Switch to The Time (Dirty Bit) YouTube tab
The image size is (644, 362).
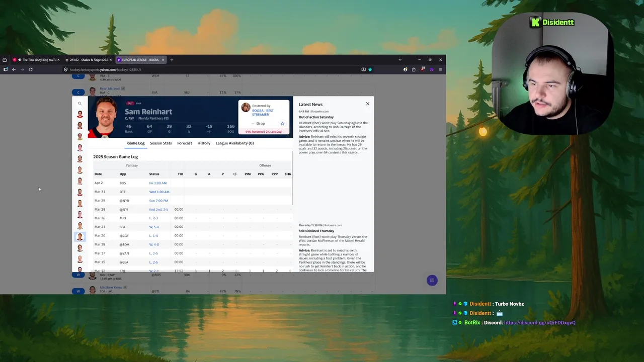coord(36,60)
